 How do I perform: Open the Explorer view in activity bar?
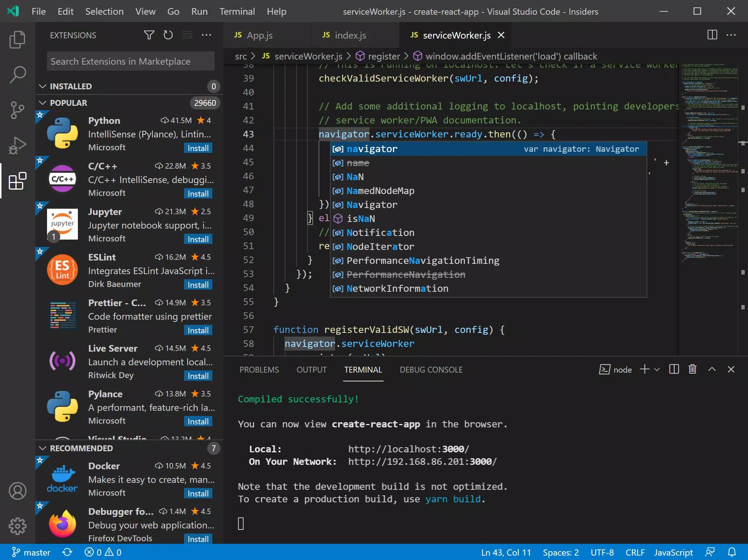[x=17, y=40]
